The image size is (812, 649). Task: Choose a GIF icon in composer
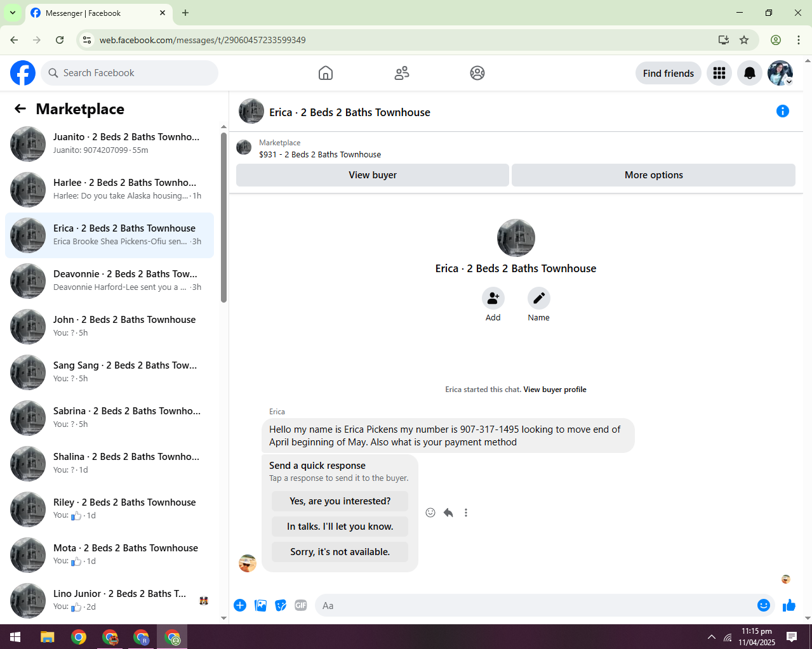(301, 605)
